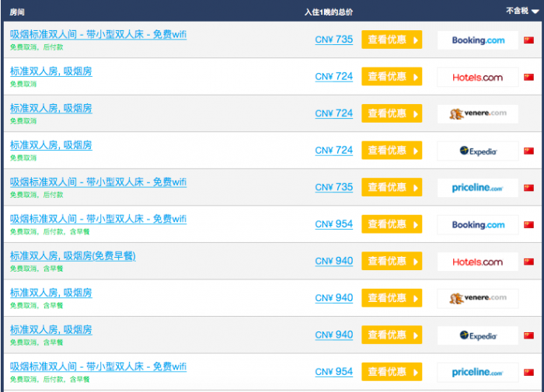This screenshot has height=392, width=544.
Task: Click 查看优惠 button for priceline CN¥ 954
Action: (x=392, y=372)
